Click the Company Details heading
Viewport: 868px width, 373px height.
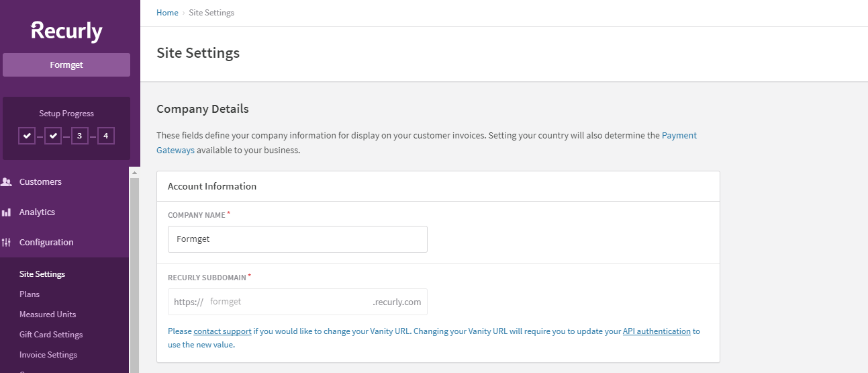click(x=203, y=109)
